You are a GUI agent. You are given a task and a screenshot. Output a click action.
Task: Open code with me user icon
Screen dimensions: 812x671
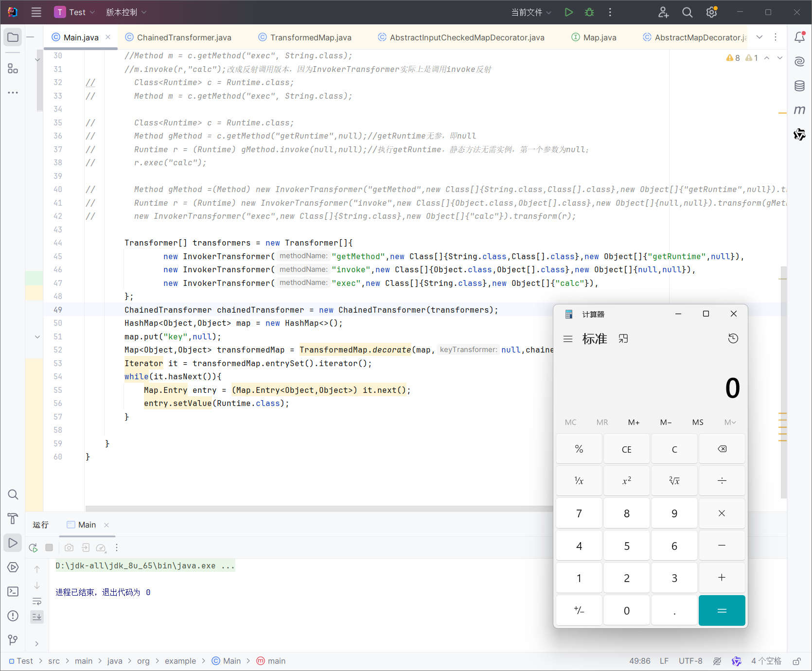point(664,12)
